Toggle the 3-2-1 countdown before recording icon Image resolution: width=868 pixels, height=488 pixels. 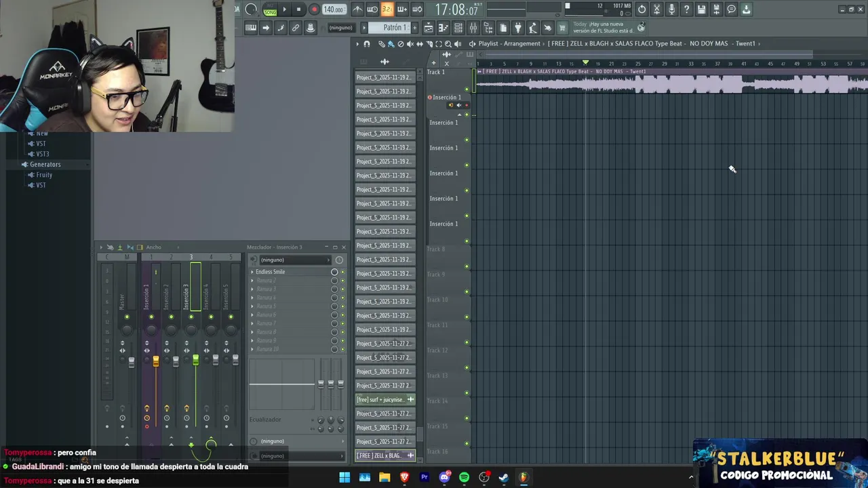[x=387, y=9]
